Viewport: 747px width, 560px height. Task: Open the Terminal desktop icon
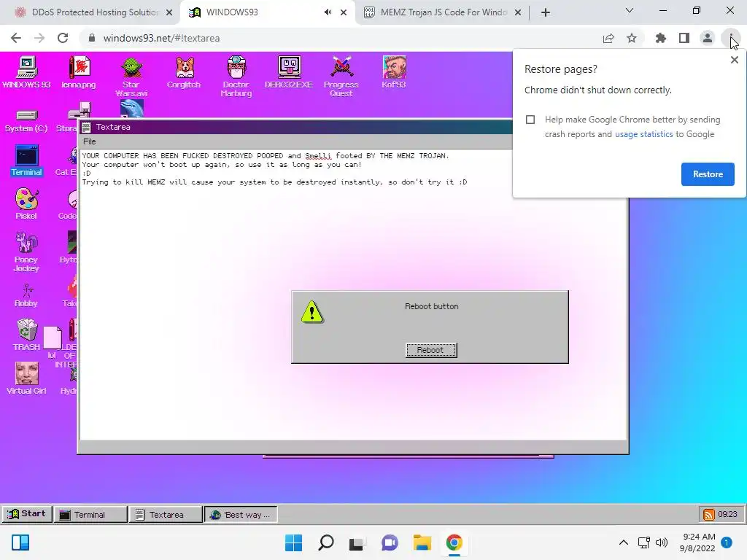pyautogui.click(x=26, y=160)
